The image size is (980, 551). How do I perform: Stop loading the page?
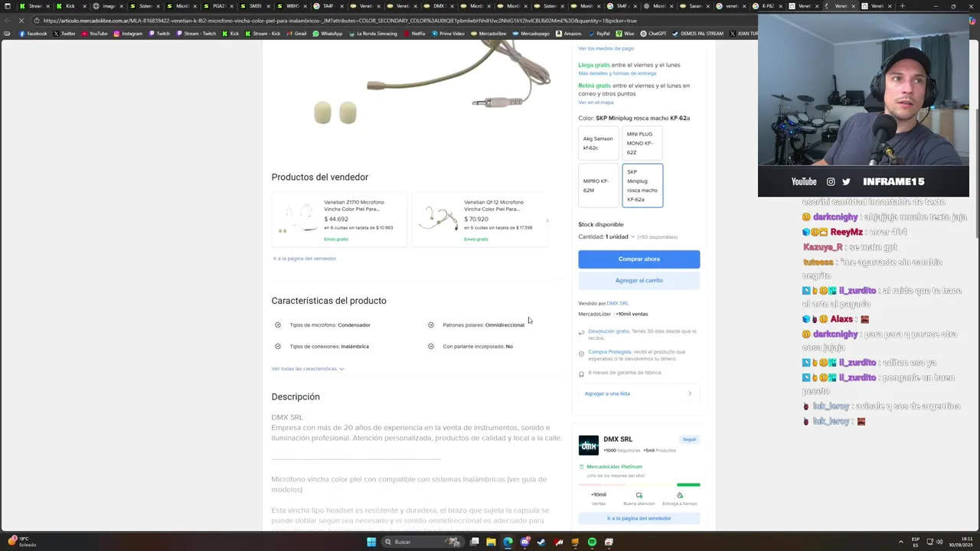click(21, 21)
